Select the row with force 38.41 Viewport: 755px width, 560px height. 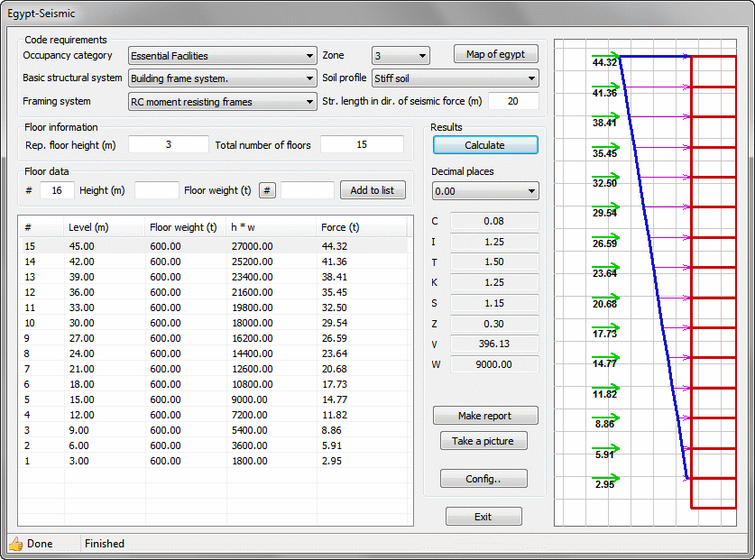pos(215,277)
